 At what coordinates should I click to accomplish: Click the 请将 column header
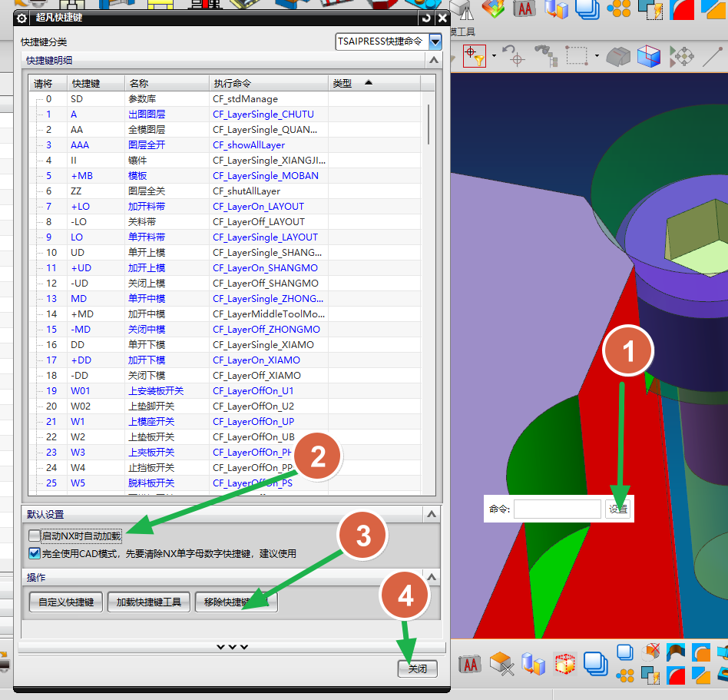click(x=48, y=83)
